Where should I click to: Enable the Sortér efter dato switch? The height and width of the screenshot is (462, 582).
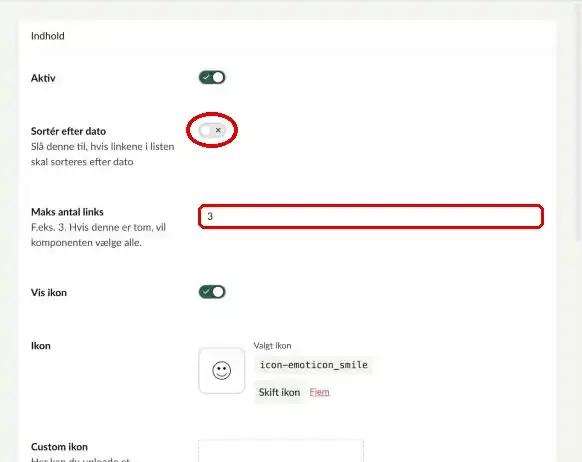click(x=212, y=130)
